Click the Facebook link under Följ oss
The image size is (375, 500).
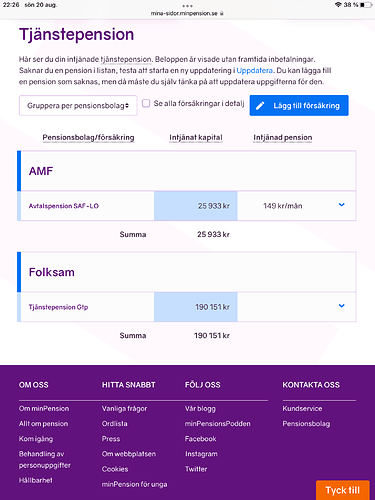pos(201,439)
